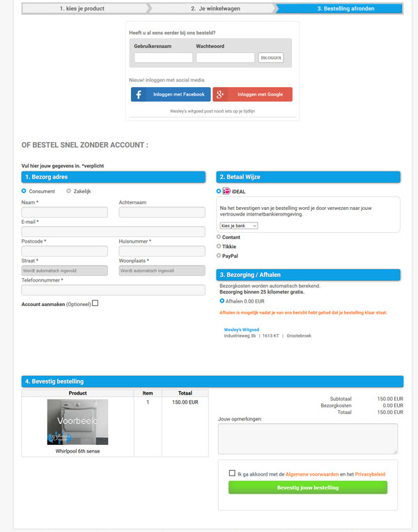Click the iDEAL payment logo
Image resolution: width=418 pixels, height=532 pixels.
click(226, 191)
